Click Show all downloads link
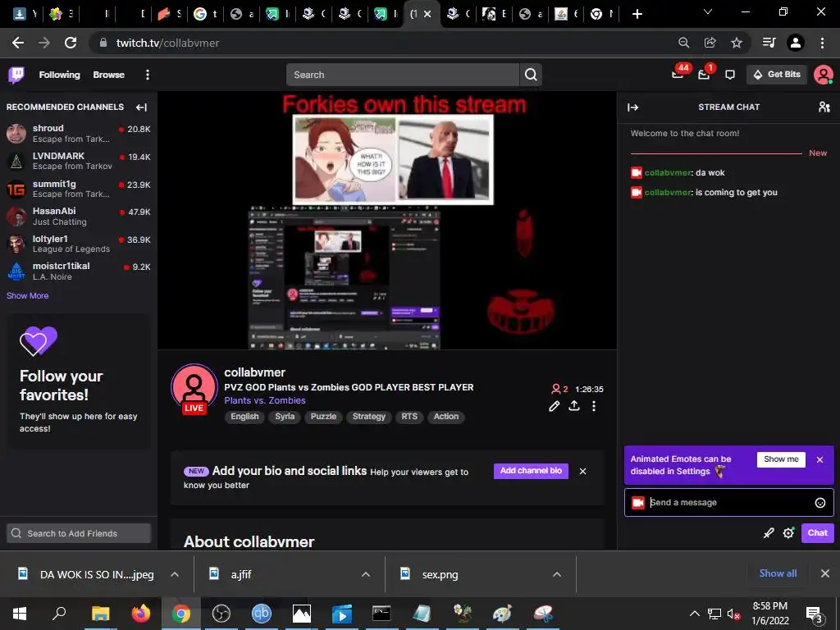 (778, 573)
